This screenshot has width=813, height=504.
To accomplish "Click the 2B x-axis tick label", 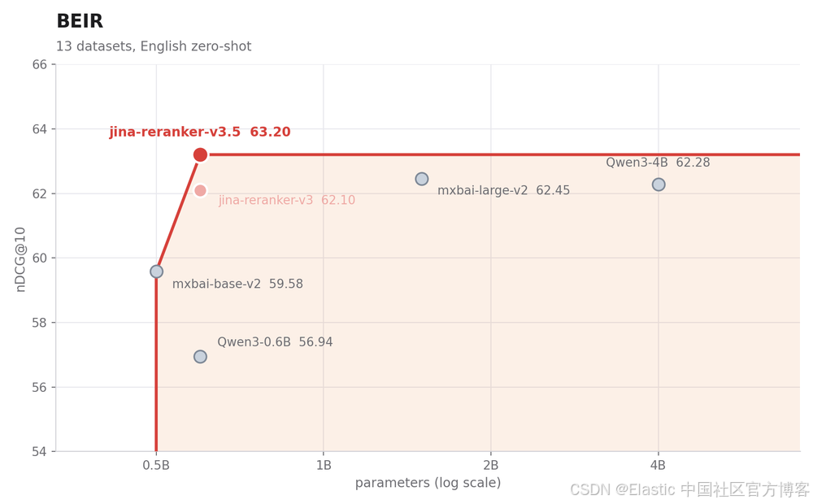I will (490, 466).
